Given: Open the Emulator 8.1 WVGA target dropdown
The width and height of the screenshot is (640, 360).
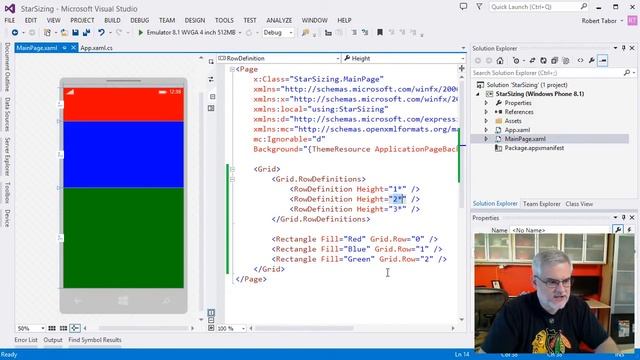Looking at the screenshot, I should [240, 33].
